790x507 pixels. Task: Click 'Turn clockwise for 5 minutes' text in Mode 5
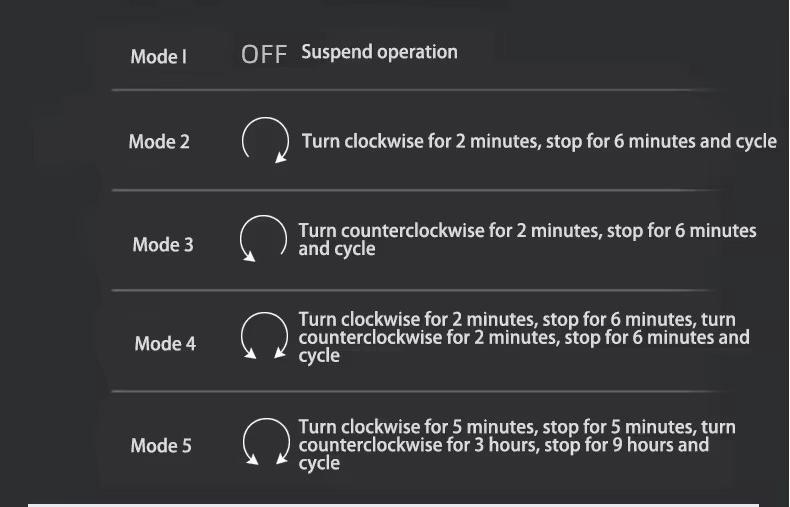(418, 427)
